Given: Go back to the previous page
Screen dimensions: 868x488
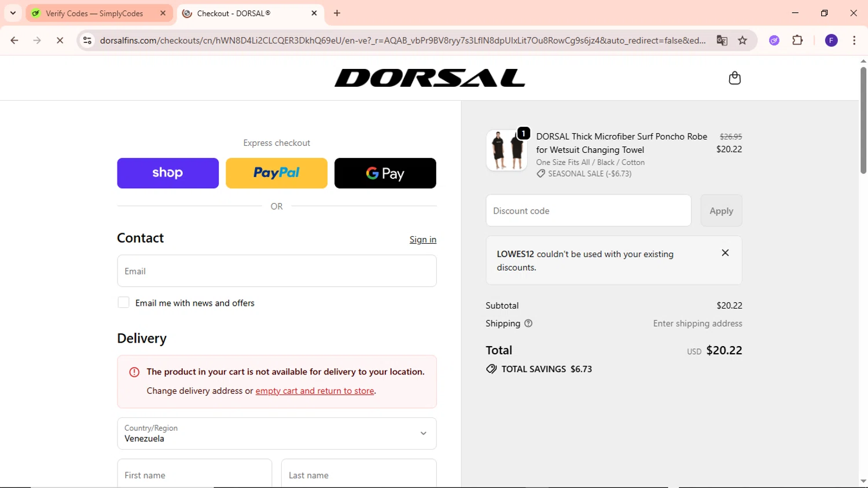Looking at the screenshot, I should click(14, 41).
